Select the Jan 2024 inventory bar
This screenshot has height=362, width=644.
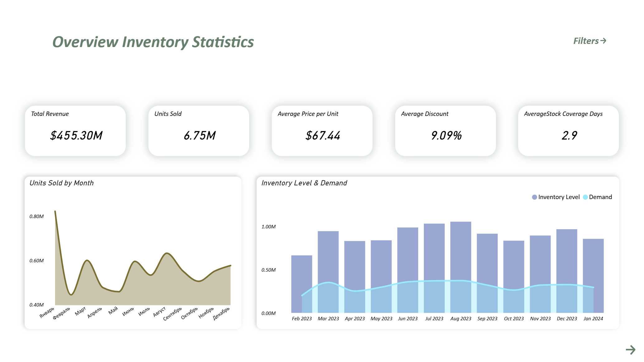(593, 276)
